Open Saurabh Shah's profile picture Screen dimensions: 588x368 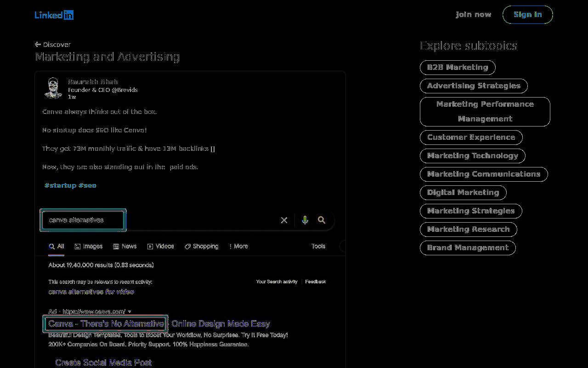[x=53, y=88]
